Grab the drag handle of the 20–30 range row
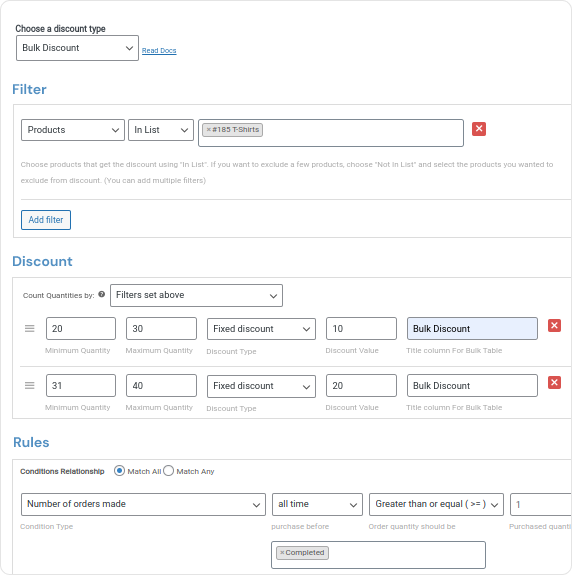This screenshot has width=572, height=575. [30, 329]
